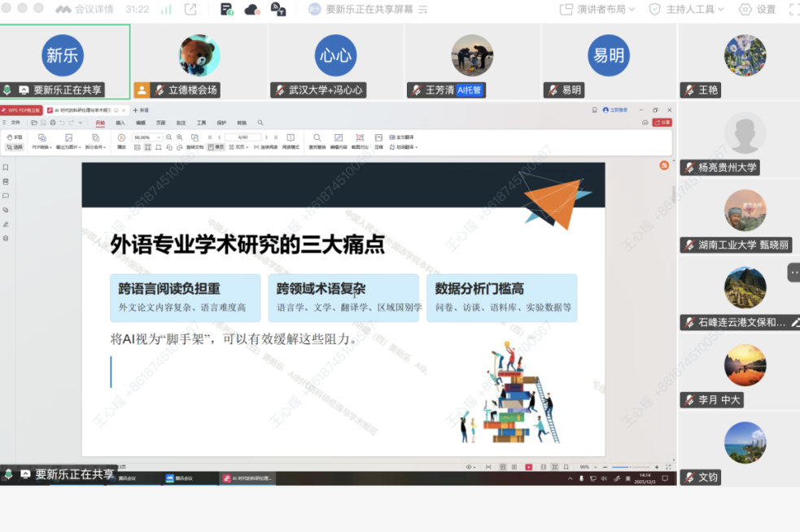
Task: Toggle Single Page view mode
Action: click(x=216, y=147)
